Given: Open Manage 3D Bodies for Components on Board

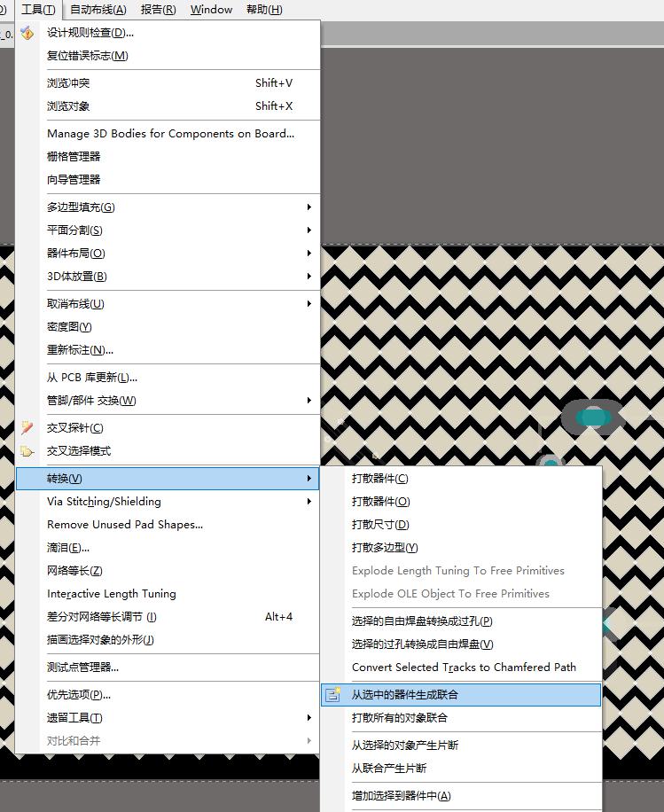Looking at the screenshot, I should click(170, 134).
